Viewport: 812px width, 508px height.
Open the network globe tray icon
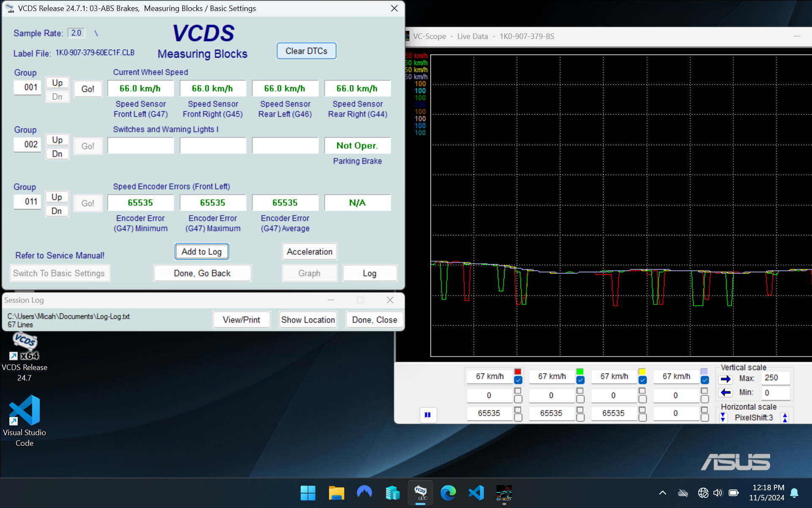click(703, 493)
